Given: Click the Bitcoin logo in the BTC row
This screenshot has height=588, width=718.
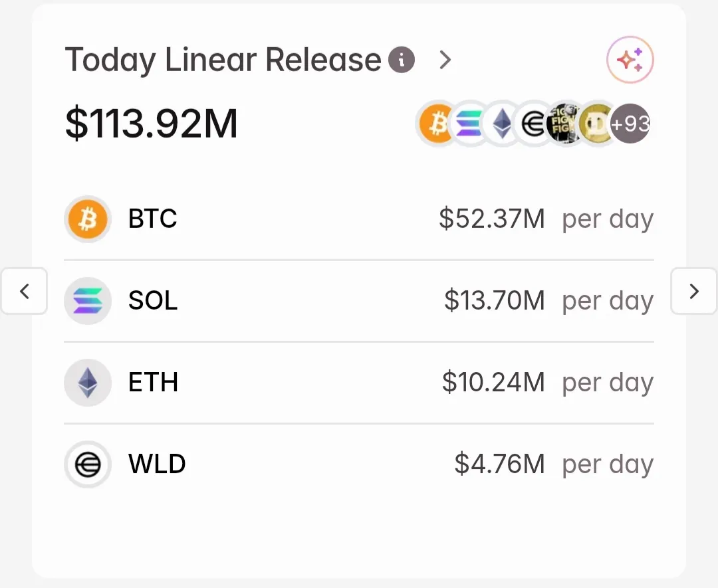Looking at the screenshot, I should point(87,219).
